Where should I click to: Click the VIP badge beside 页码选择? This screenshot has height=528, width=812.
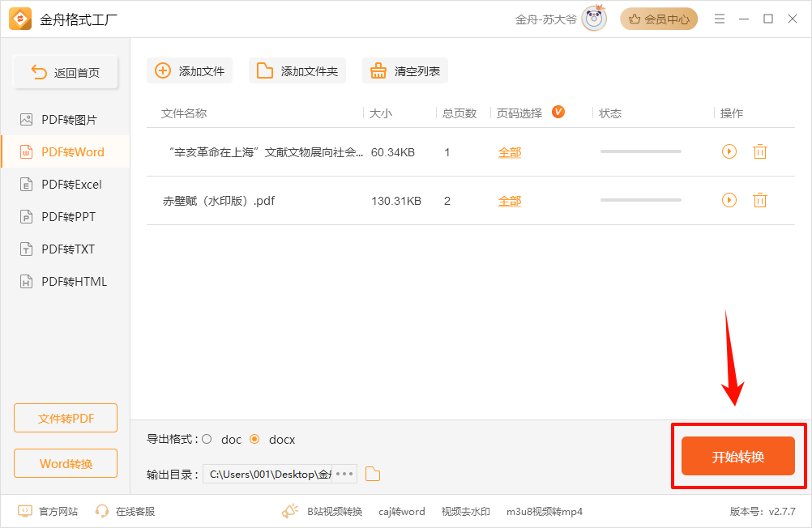coord(558,112)
